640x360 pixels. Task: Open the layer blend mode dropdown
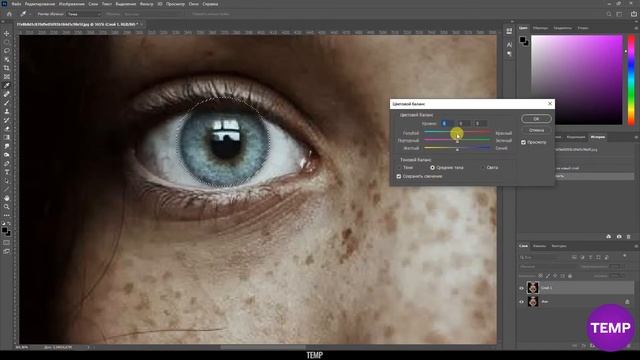click(547, 267)
